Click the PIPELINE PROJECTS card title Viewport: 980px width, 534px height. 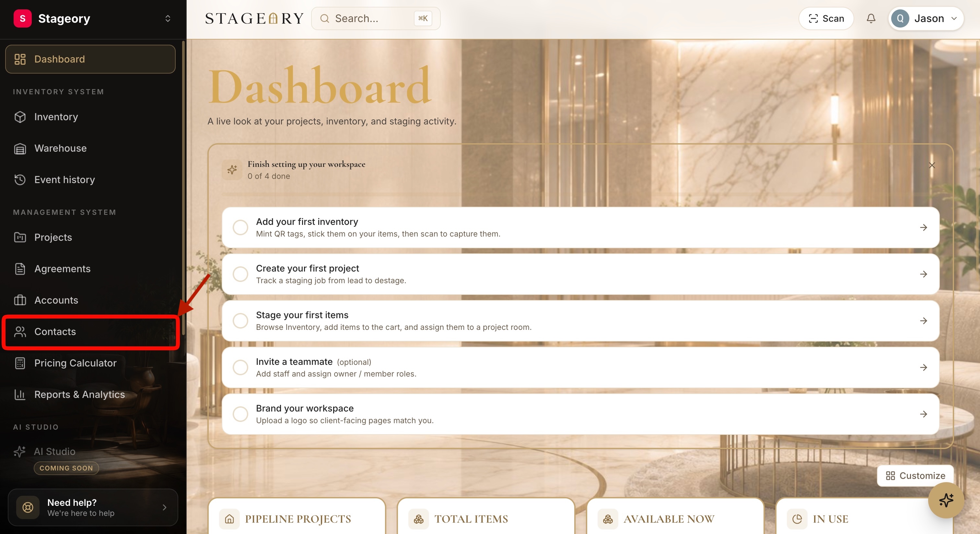pyautogui.click(x=298, y=519)
